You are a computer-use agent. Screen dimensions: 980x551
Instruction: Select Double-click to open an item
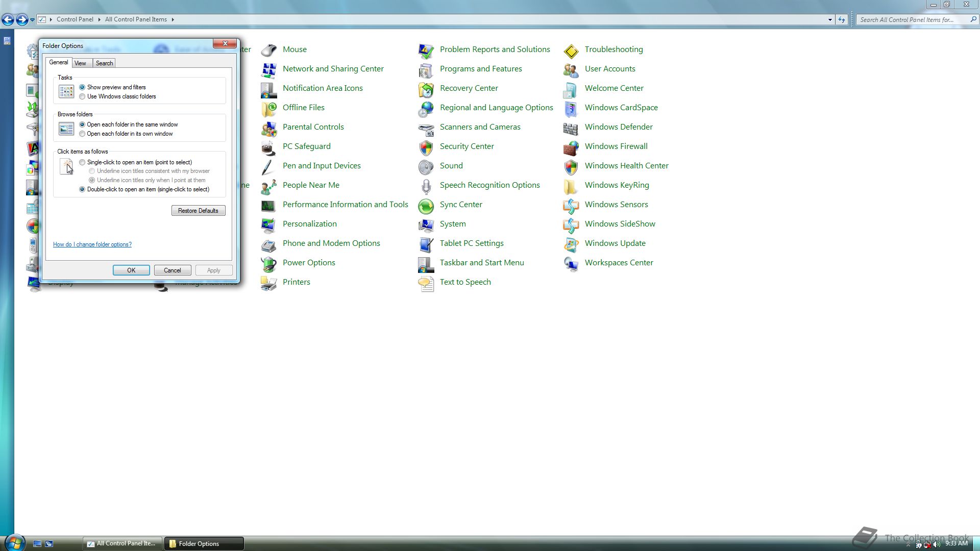[x=82, y=189]
